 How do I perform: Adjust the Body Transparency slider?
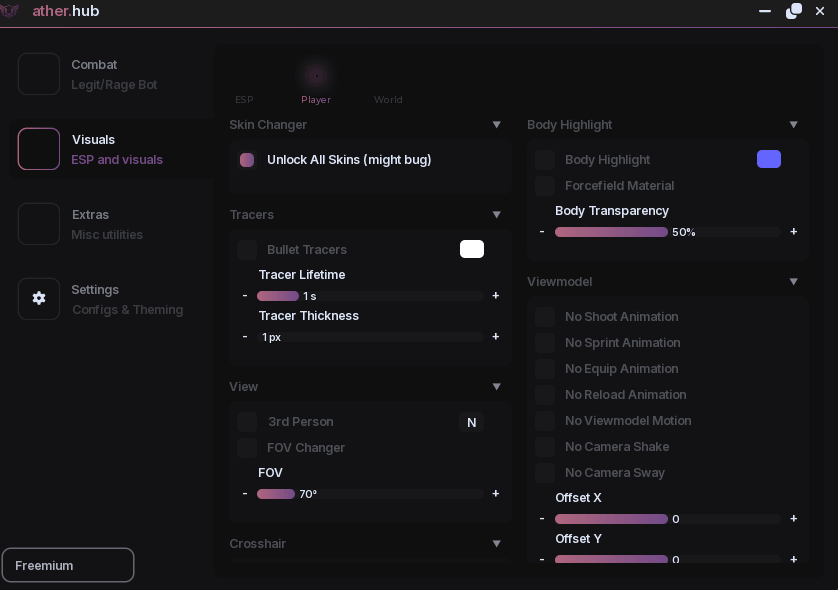[x=668, y=232]
